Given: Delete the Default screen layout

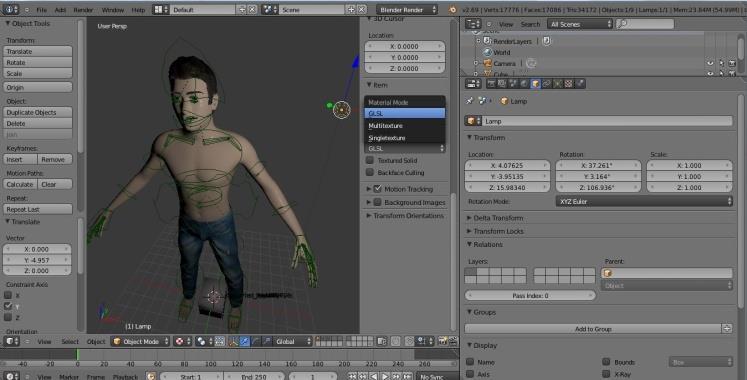Looking at the screenshot, I should tap(252, 10).
